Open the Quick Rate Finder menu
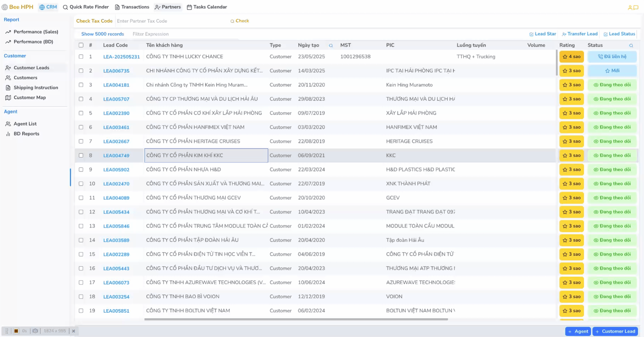The image size is (644, 337). (x=86, y=7)
